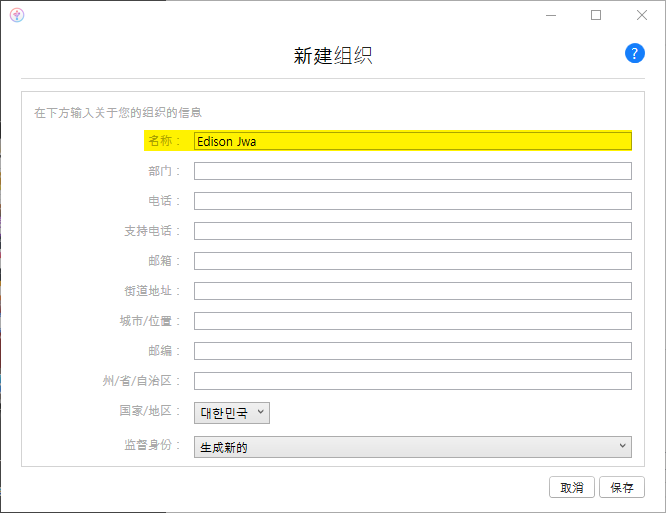Close the window with the X button

[642, 15]
